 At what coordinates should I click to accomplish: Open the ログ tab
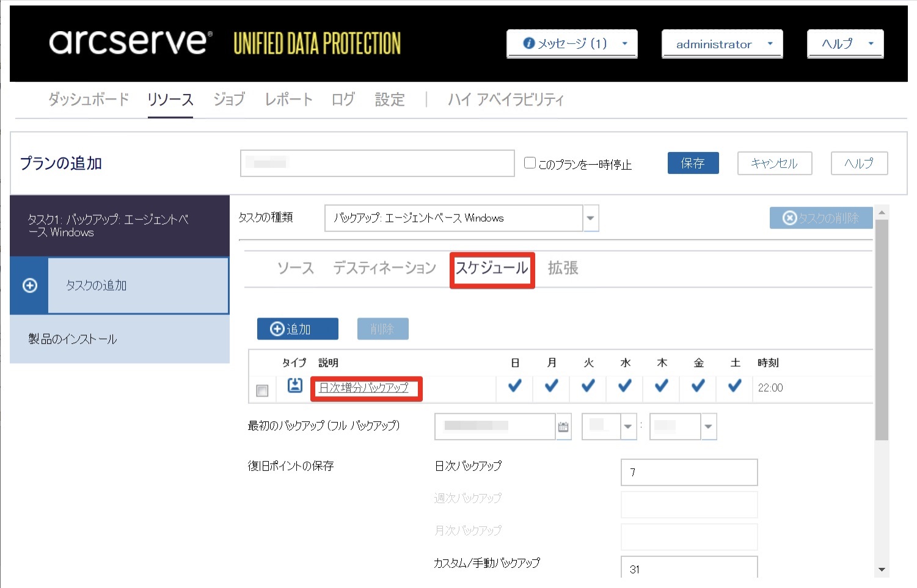(x=343, y=99)
